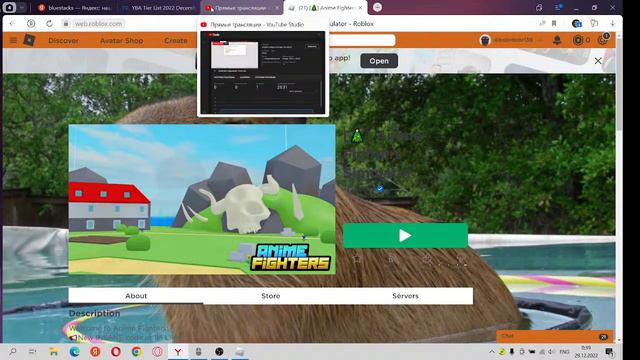Click the like thumbs-up icon

[427, 259]
